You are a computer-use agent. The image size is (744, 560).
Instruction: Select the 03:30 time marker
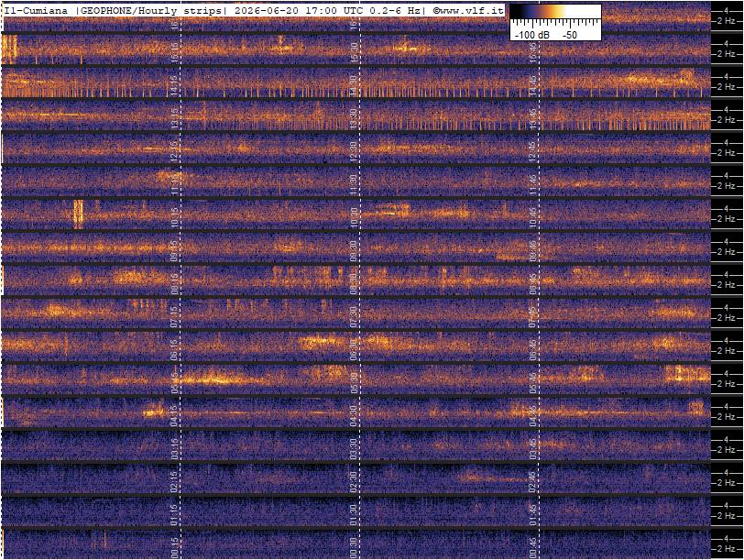coord(354,448)
